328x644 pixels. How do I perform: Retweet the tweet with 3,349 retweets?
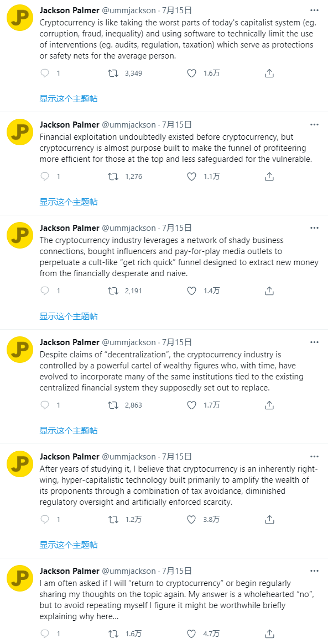[x=113, y=73]
